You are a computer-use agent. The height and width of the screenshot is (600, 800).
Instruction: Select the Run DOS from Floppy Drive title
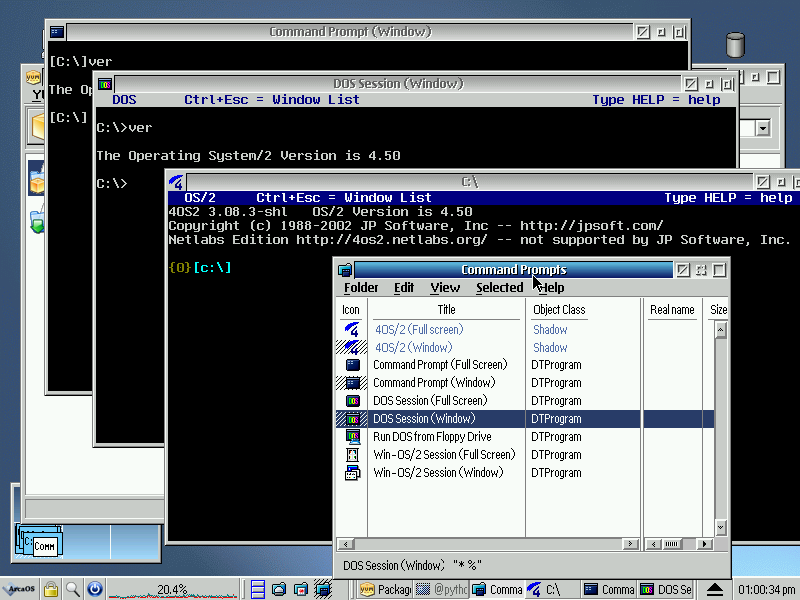coord(432,437)
